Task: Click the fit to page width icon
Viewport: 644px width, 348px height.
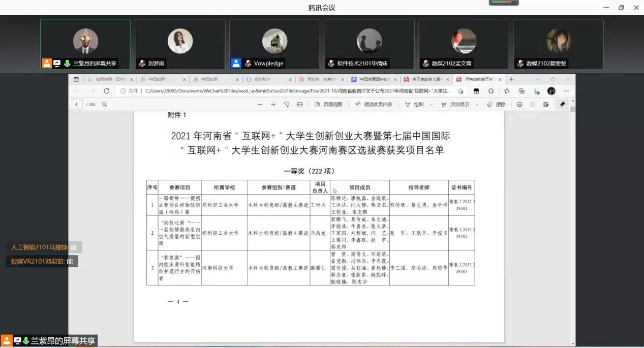Action: pyautogui.click(x=299, y=105)
